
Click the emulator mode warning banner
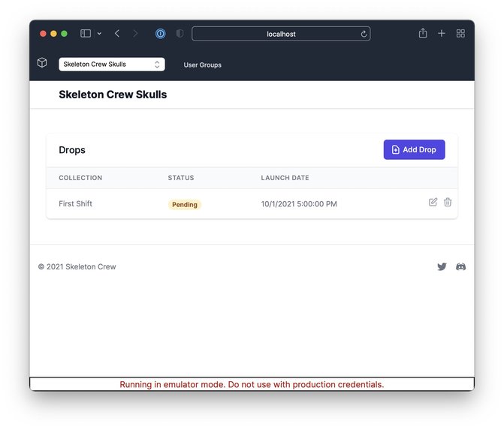pos(252,384)
